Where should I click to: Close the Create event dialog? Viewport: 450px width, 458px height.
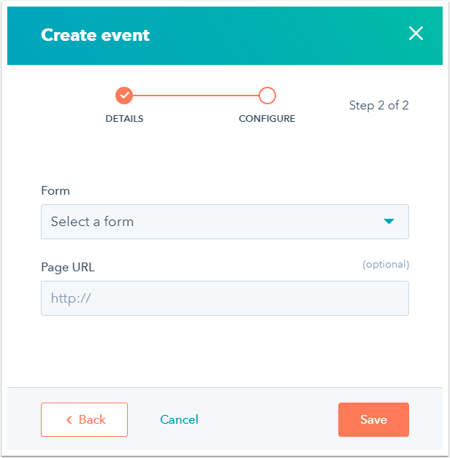416,33
